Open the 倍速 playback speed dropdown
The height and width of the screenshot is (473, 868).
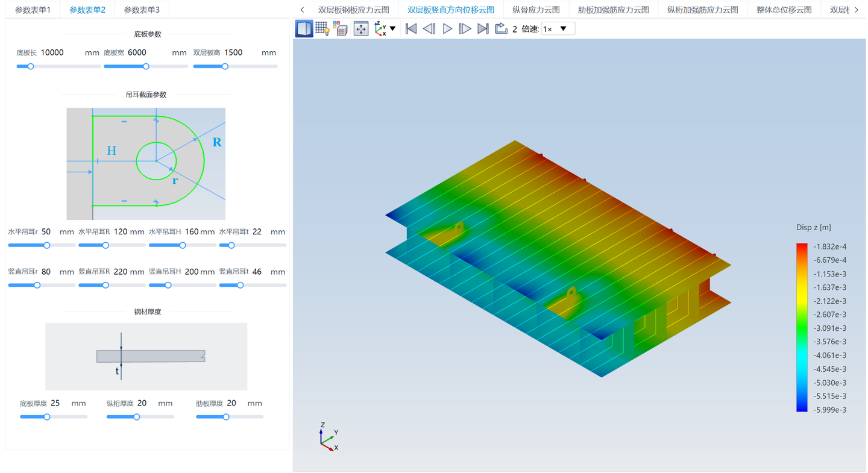click(x=558, y=29)
